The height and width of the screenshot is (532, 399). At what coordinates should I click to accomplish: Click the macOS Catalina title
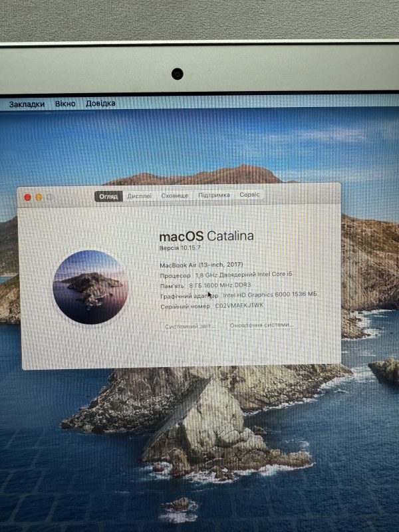207,236
